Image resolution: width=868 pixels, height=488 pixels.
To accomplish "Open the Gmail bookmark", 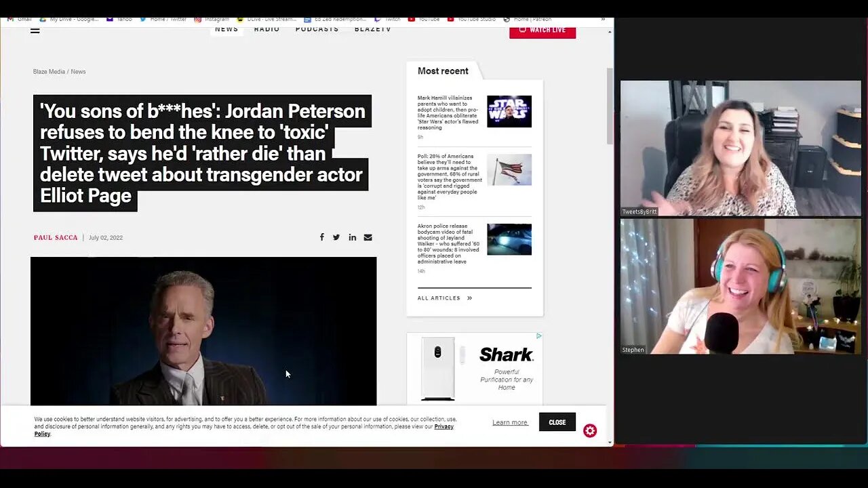I will click(x=18, y=20).
